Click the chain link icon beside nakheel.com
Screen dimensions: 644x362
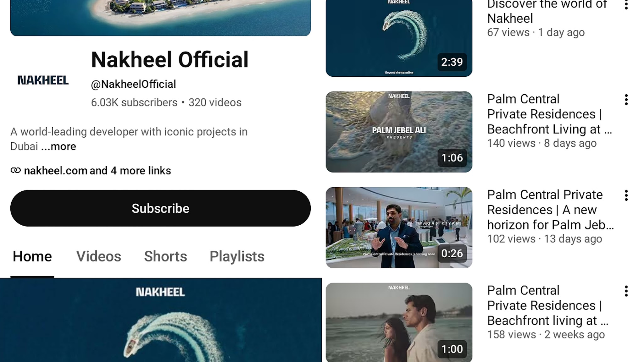click(x=16, y=170)
